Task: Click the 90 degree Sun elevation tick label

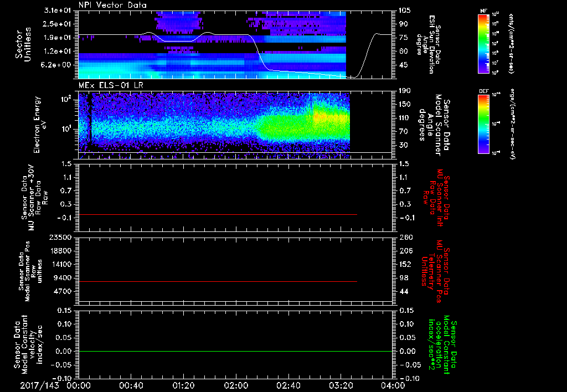Action: pos(404,24)
